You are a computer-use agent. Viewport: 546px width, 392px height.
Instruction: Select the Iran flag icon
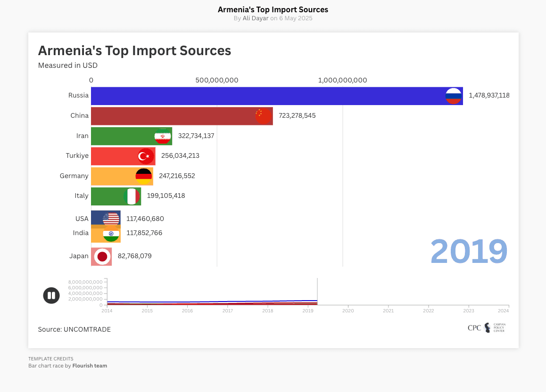163,136
